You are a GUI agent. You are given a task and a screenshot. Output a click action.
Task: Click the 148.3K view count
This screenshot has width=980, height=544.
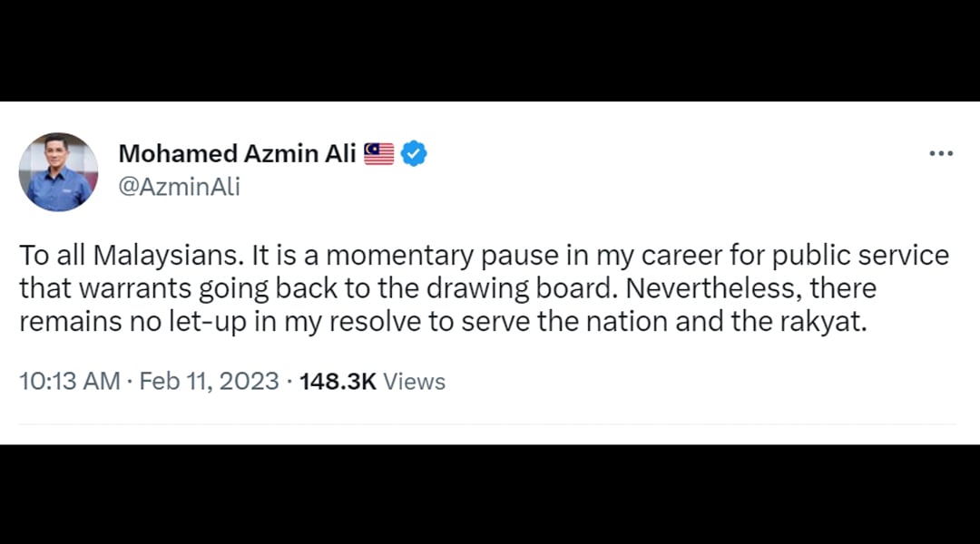click(x=338, y=381)
